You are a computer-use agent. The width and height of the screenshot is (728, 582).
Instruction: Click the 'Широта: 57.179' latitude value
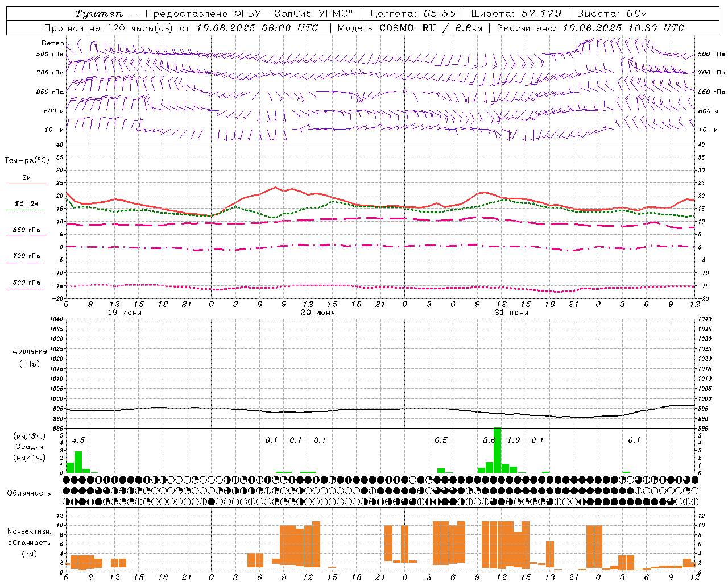pyautogui.click(x=516, y=14)
